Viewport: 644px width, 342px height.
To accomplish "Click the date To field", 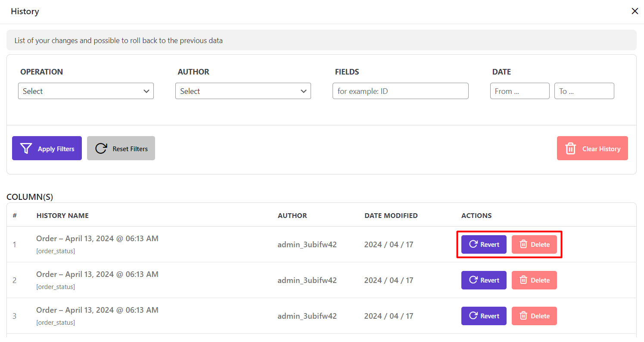I will pos(584,91).
